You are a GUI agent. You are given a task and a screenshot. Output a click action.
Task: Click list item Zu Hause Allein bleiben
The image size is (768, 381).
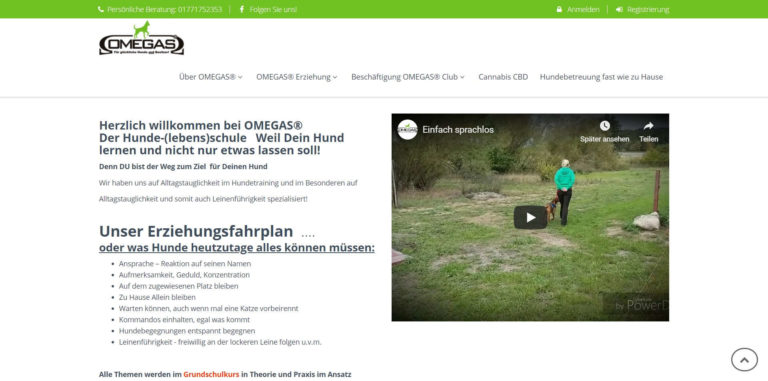point(157,297)
